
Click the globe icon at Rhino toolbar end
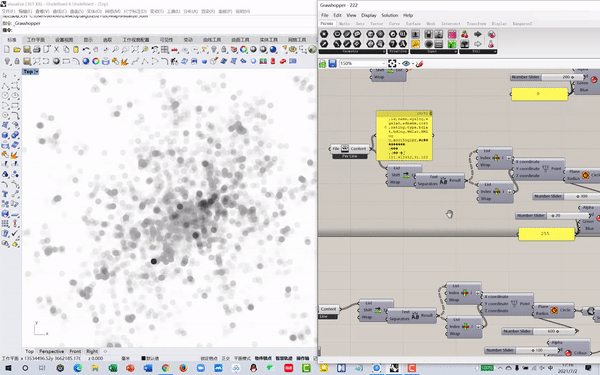[312, 49]
